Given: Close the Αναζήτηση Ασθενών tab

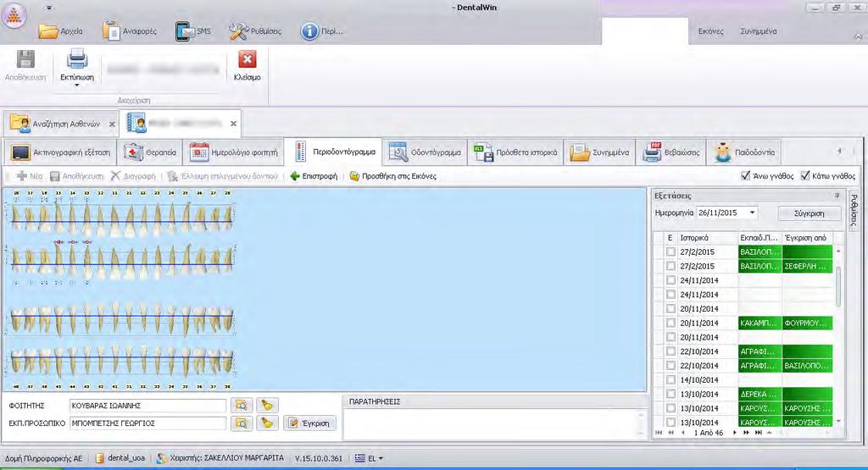Looking at the screenshot, I should point(112,124).
